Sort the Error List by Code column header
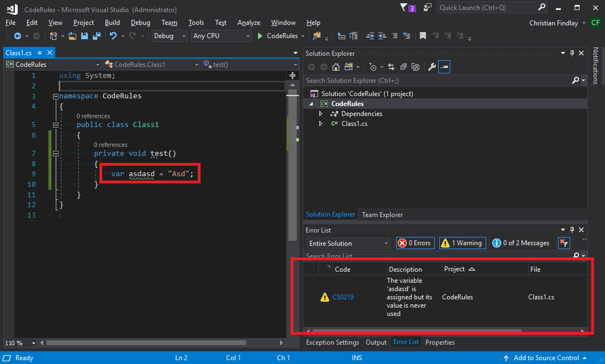The height and width of the screenshot is (364, 605). coord(360,269)
